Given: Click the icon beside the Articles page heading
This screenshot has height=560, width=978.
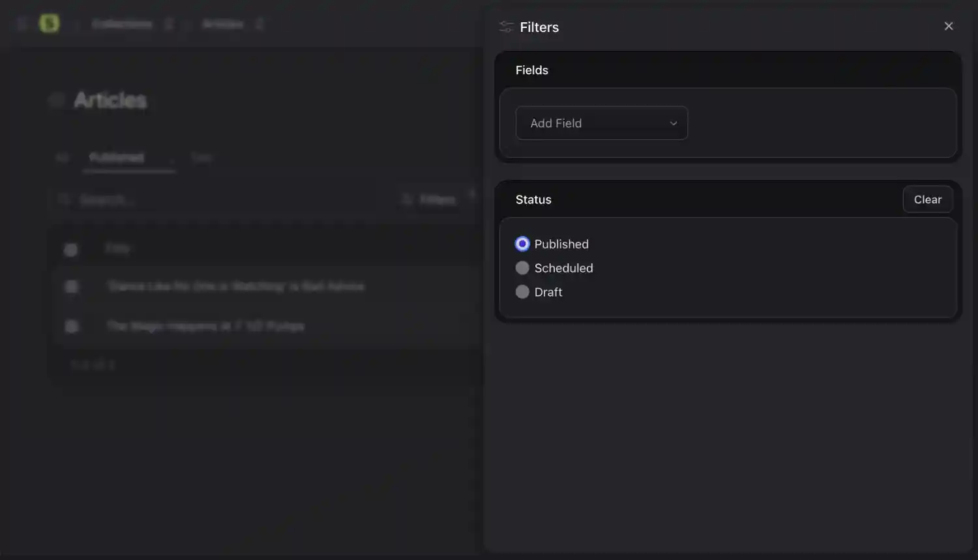Looking at the screenshot, I should pos(56,99).
